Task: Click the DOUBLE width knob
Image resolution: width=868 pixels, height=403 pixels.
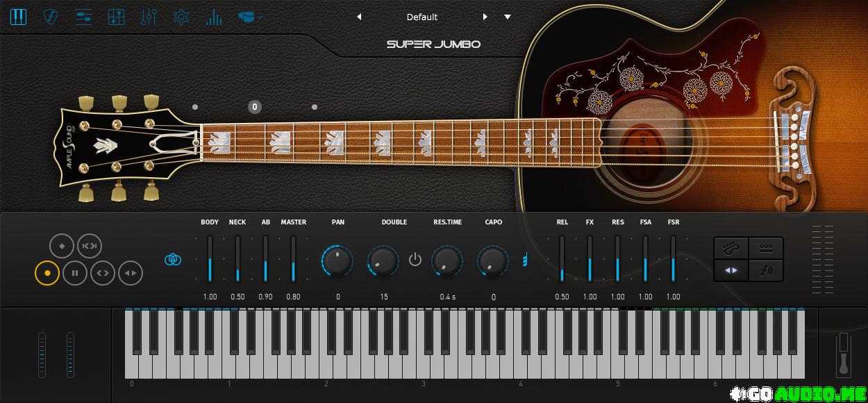Action: tap(383, 261)
